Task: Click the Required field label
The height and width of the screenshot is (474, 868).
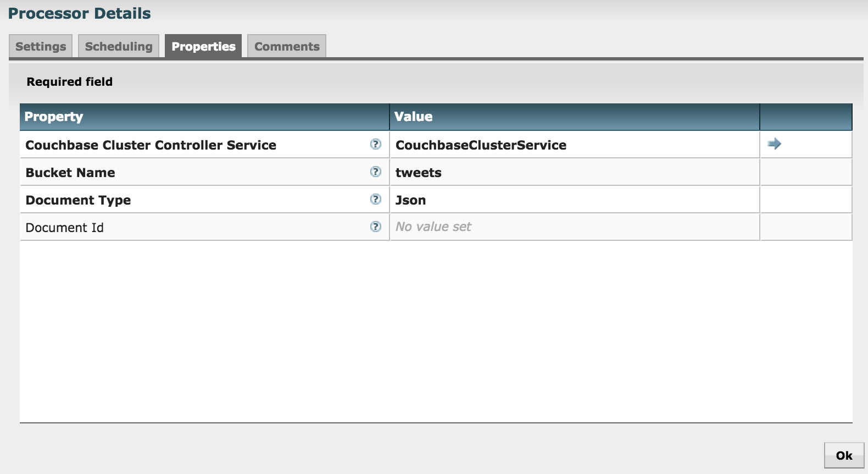Action: 70,82
